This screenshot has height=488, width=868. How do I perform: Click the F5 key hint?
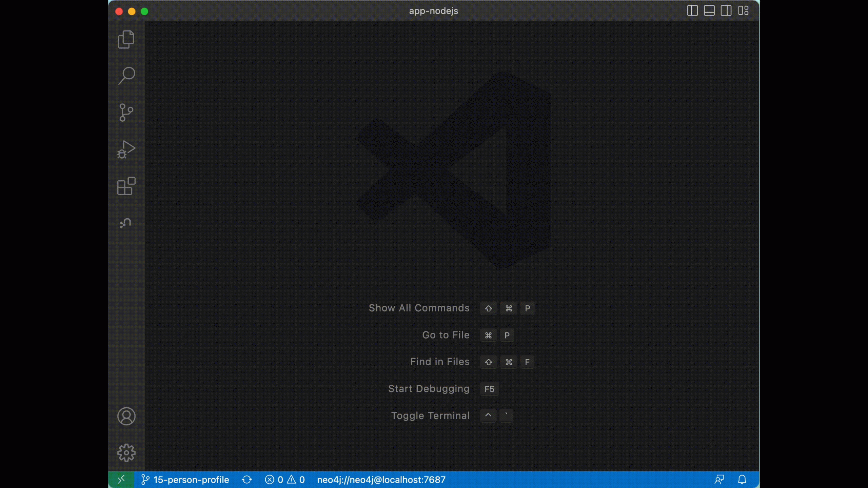point(489,389)
